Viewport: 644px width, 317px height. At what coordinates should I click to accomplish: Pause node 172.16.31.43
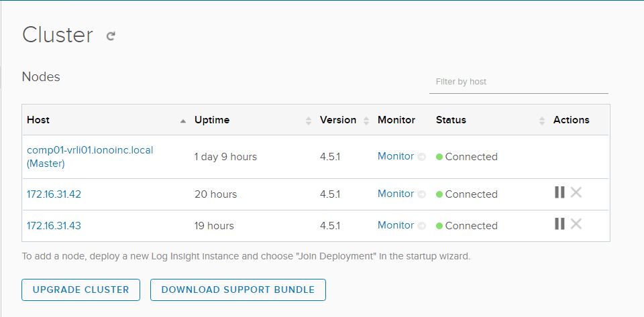click(559, 225)
